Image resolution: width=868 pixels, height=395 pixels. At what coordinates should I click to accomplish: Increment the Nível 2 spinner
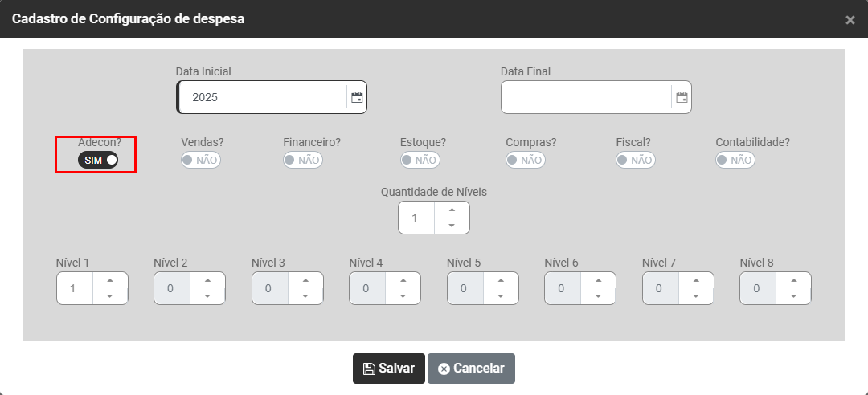(207, 280)
